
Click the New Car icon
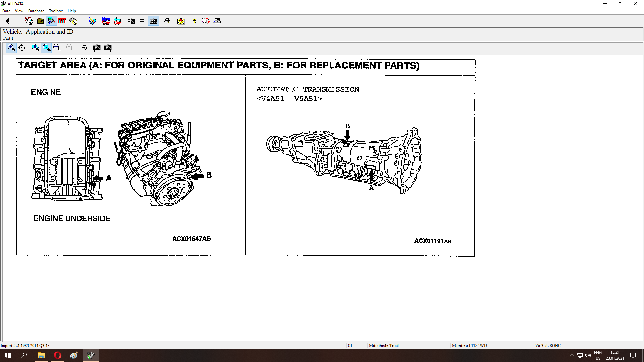pos(106,21)
